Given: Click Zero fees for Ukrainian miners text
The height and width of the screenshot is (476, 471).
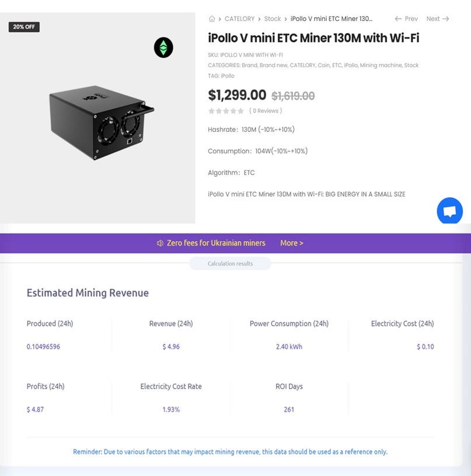Looking at the screenshot, I should tap(216, 243).
